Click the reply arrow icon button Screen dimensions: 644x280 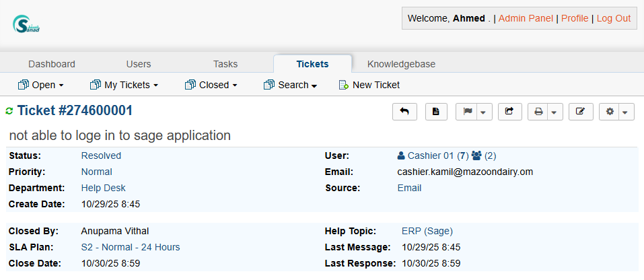coord(404,112)
